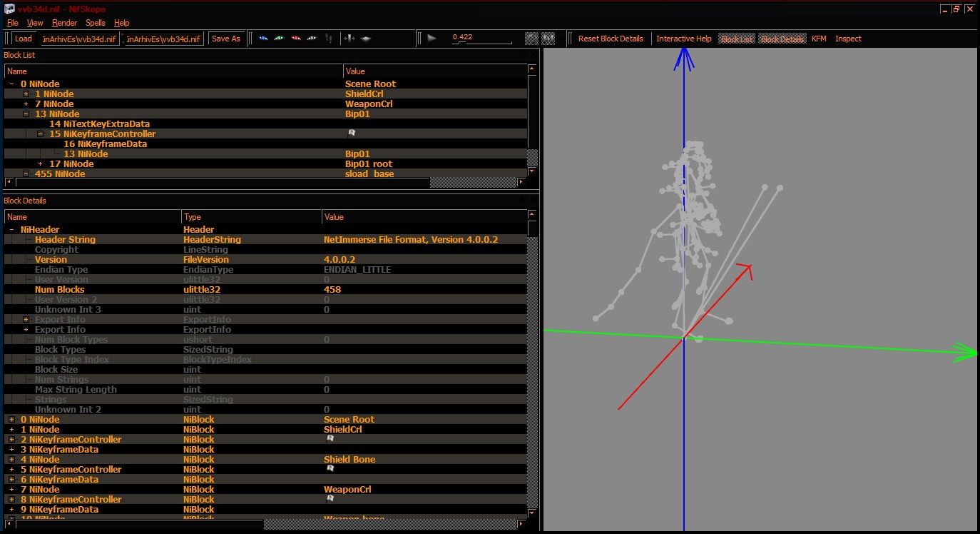Open the Help menu
Screen dimensions: 980x534
pyautogui.click(x=122, y=23)
